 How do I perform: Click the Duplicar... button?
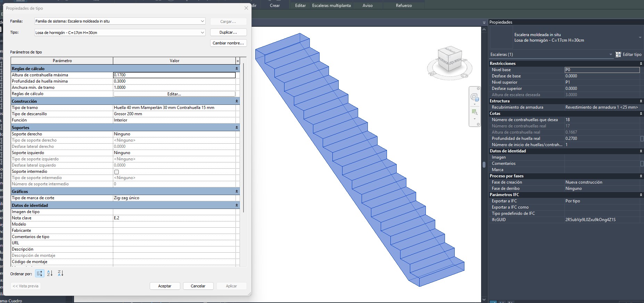pyautogui.click(x=228, y=32)
